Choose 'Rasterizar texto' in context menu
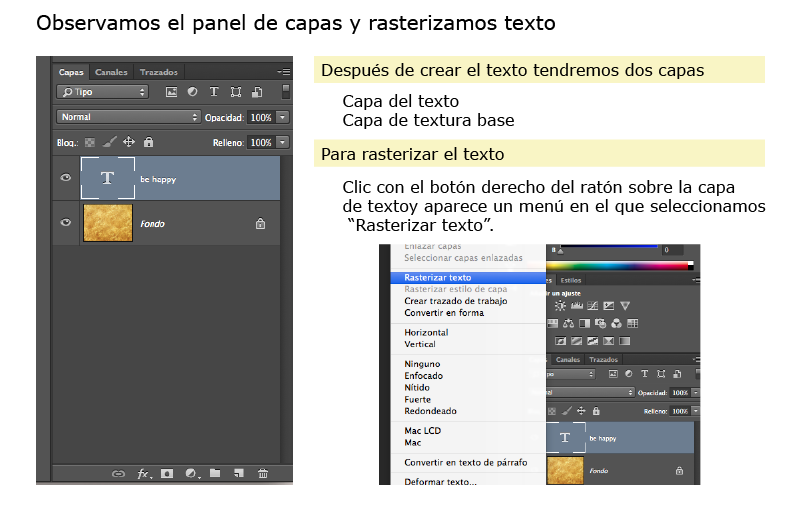800x510 pixels. click(468, 277)
